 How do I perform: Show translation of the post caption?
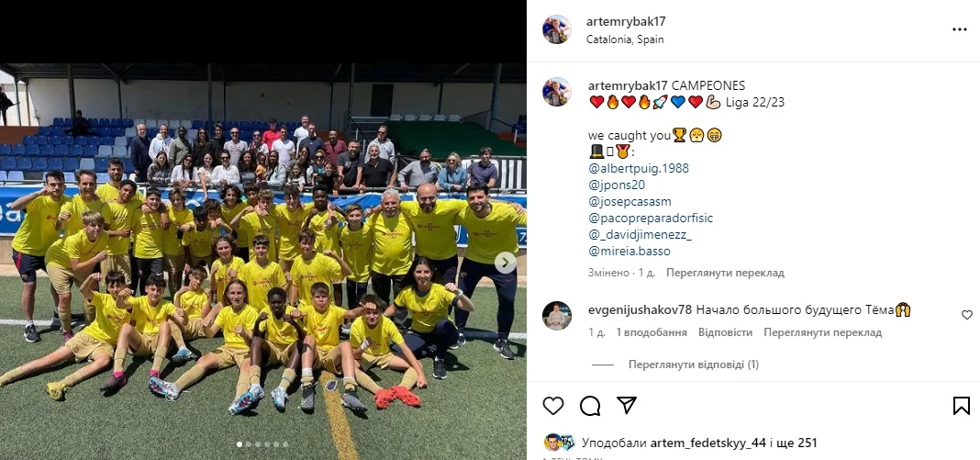tap(725, 273)
